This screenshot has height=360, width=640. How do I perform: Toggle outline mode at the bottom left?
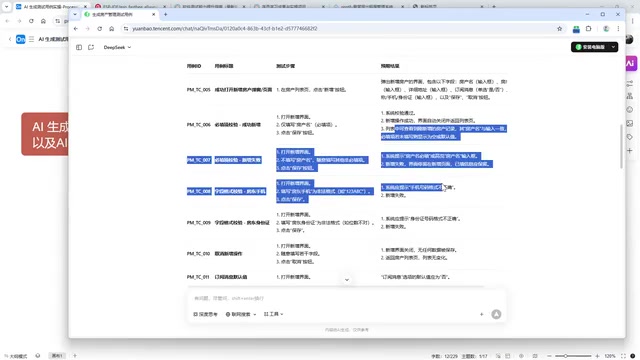pos(16,356)
